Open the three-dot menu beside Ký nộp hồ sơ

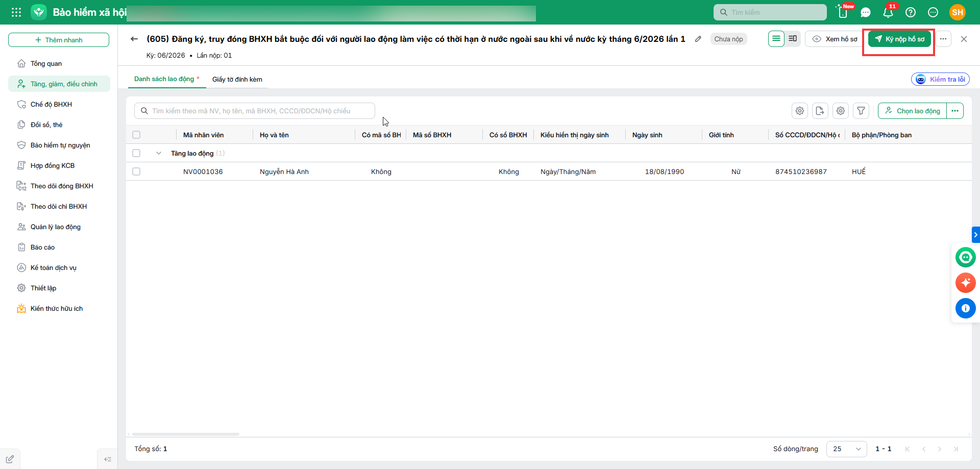pos(943,39)
